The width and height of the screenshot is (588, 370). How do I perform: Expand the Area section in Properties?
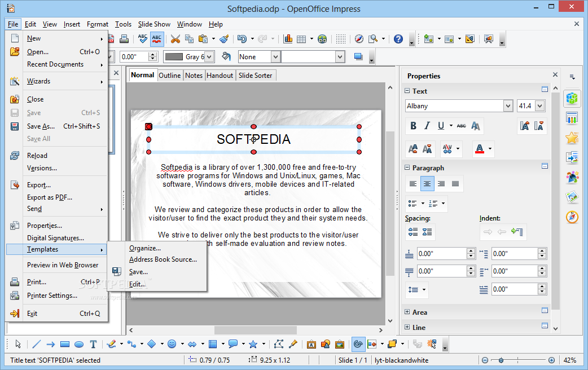[x=407, y=312]
